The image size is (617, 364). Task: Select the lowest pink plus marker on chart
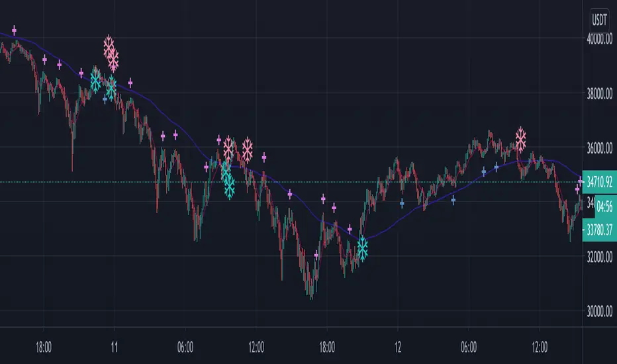pyautogui.click(x=316, y=255)
